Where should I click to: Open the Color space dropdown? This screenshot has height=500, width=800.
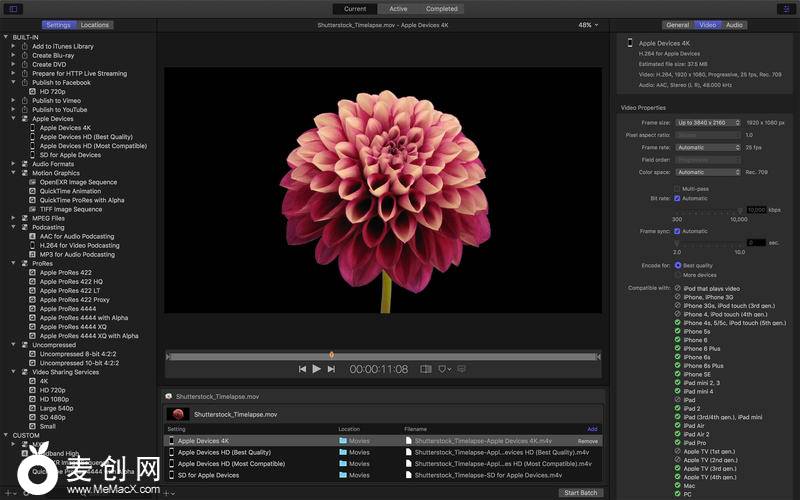click(708, 172)
